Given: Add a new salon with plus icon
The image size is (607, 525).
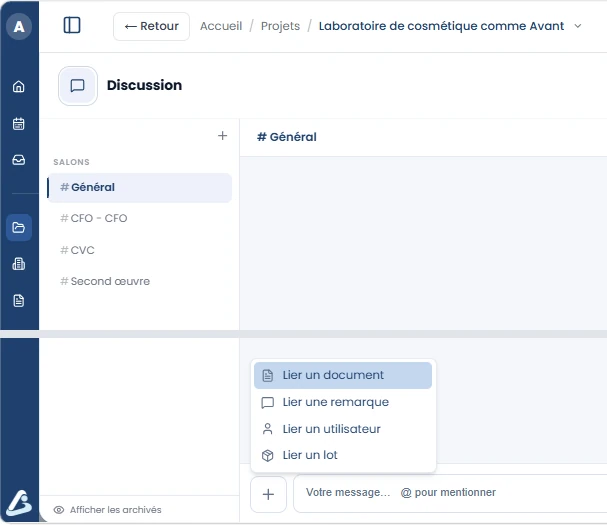Looking at the screenshot, I should pyautogui.click(x=222, y=136).
